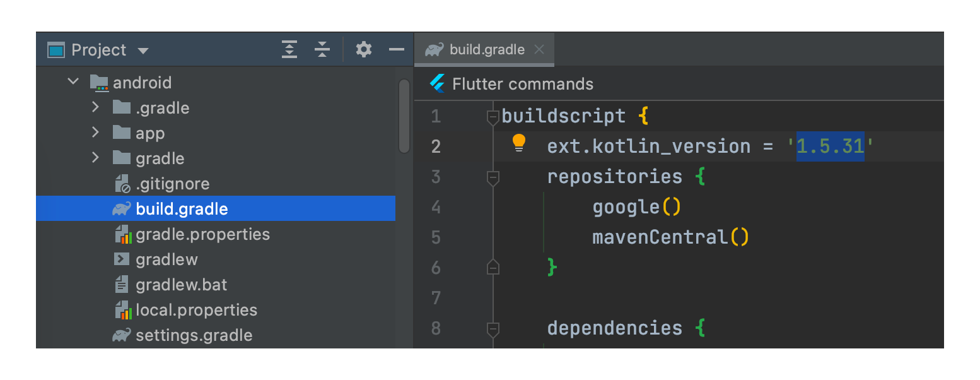980x380 pixels.
Task: Click line number 1 in the gutter
Action: click(436, 117)
